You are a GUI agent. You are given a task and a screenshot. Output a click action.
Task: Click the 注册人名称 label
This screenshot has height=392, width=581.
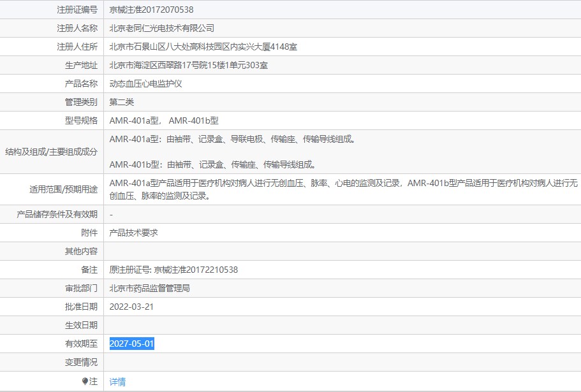click(x=77, y=28)
